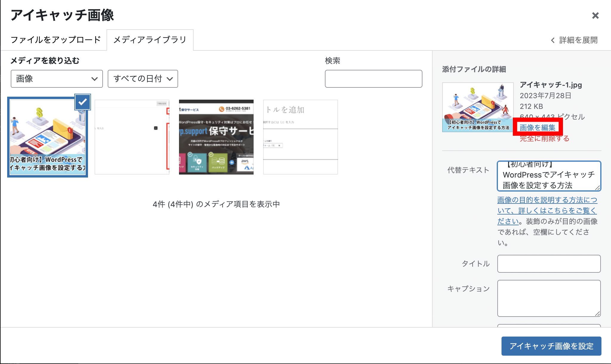
Task: Focus the 検索 search input field
Action: click(373, 79)
